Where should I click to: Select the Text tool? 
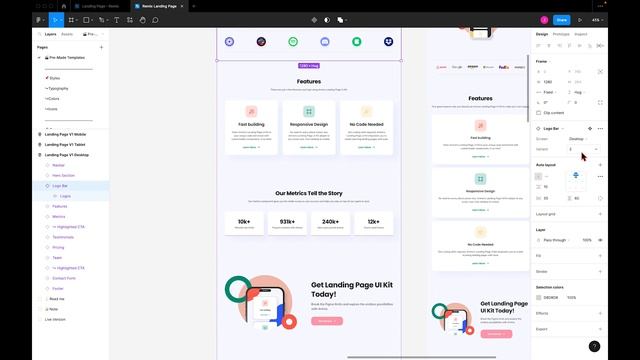tap(117, 20)
